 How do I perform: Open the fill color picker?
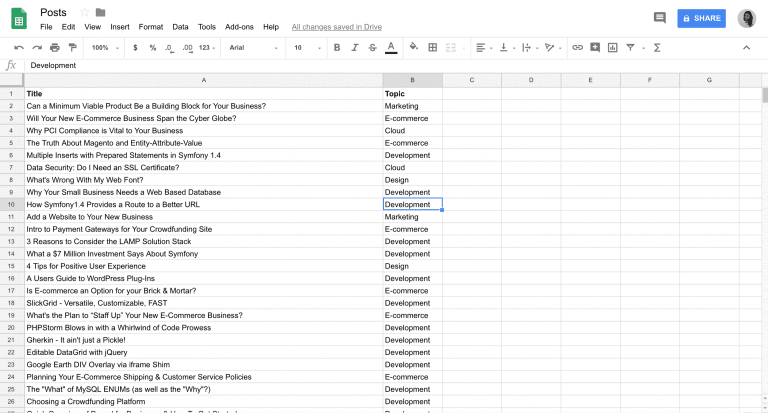pyautogui.click(x=412, y=47)
